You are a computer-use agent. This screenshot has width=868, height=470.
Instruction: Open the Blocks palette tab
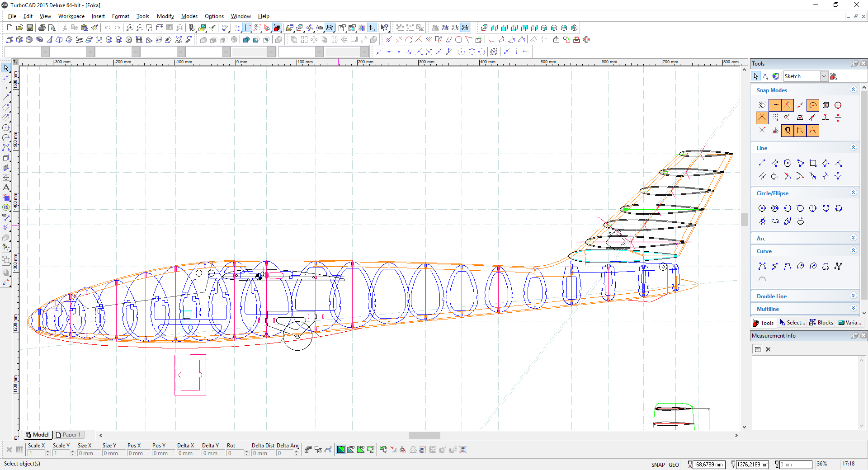click(x=821, y=323)
